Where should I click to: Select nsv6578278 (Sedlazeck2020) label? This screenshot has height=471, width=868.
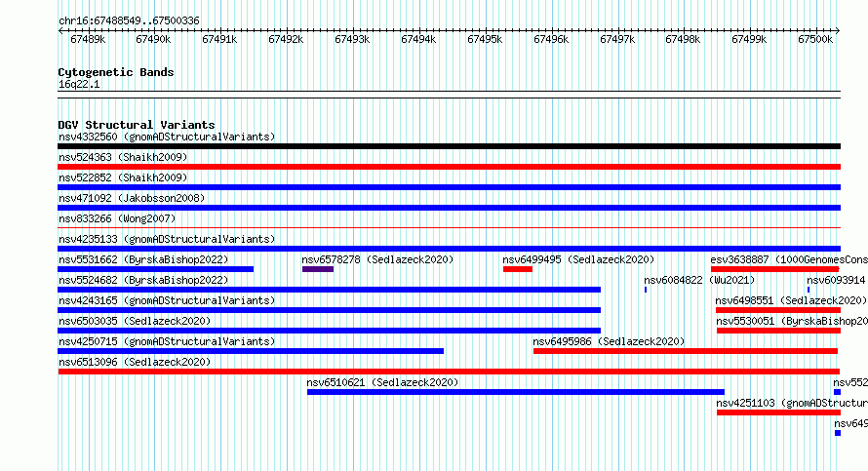point(377,259)
